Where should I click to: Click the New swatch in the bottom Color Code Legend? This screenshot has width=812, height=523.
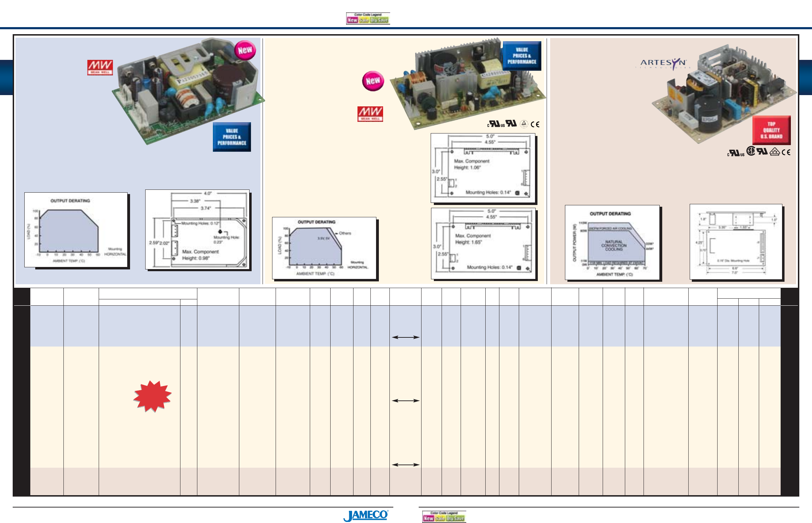pos(429,518)
